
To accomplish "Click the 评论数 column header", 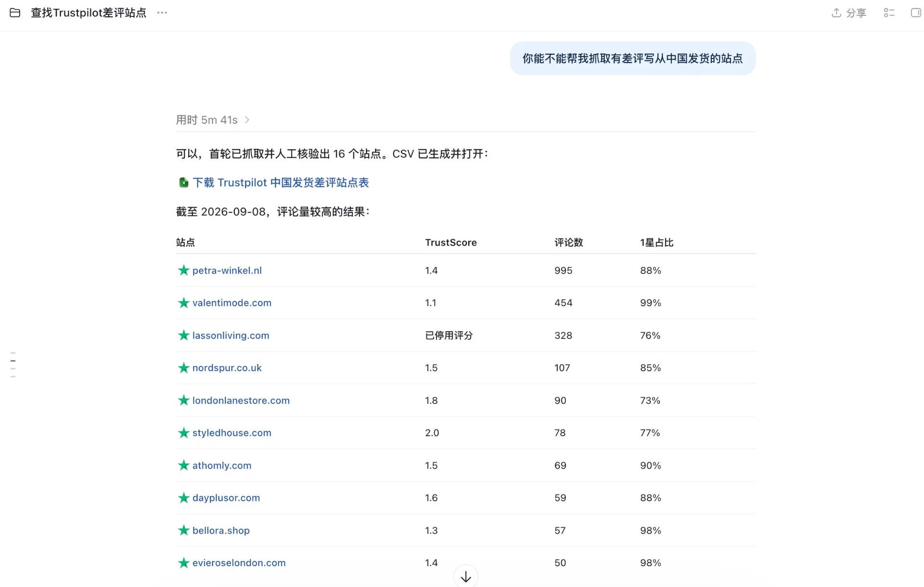I will [x=569, y=243].
